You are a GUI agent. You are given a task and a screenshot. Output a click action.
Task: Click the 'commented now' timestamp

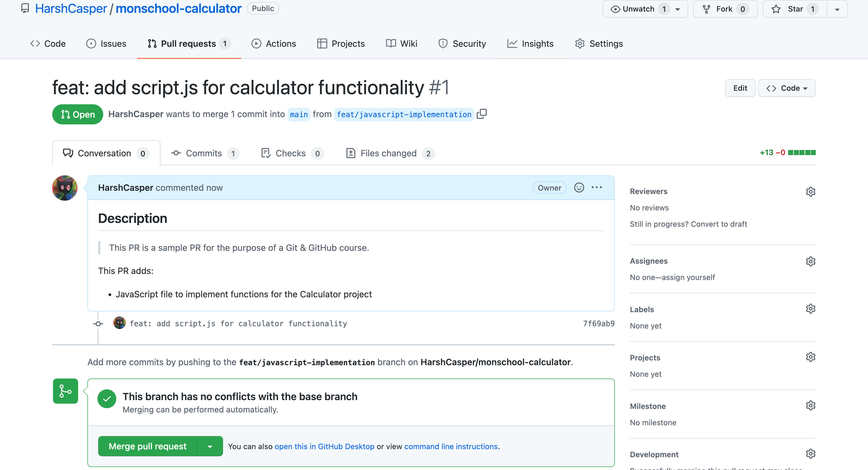[x=189, y=187]
